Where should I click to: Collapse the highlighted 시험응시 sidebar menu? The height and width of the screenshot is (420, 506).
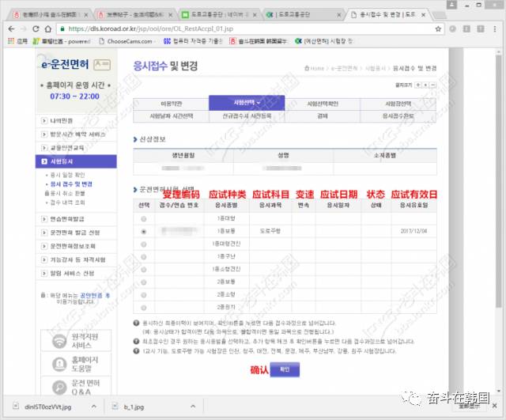76,161
